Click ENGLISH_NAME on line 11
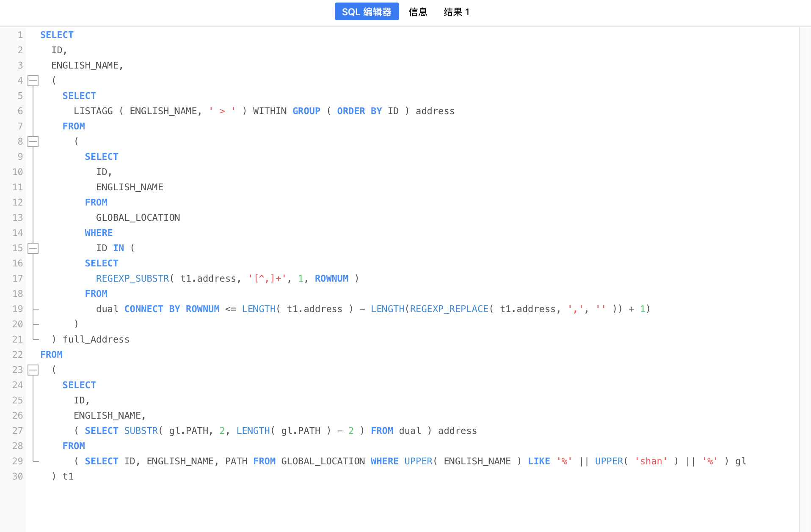 130,187
